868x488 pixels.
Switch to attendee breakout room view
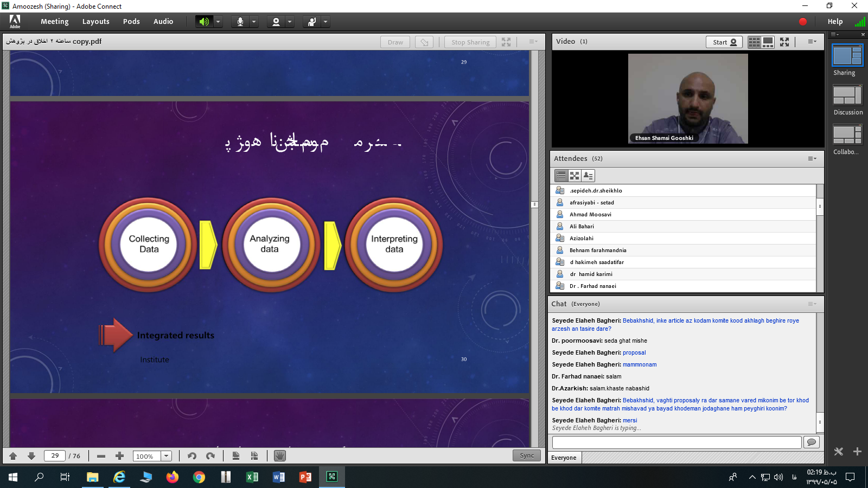pos(575,176)
